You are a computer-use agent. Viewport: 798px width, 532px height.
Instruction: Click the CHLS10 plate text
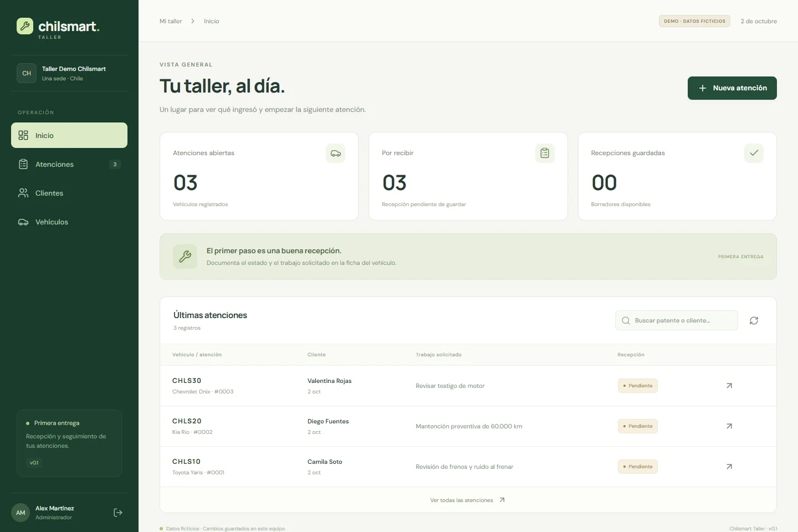[x=186, y=462]
